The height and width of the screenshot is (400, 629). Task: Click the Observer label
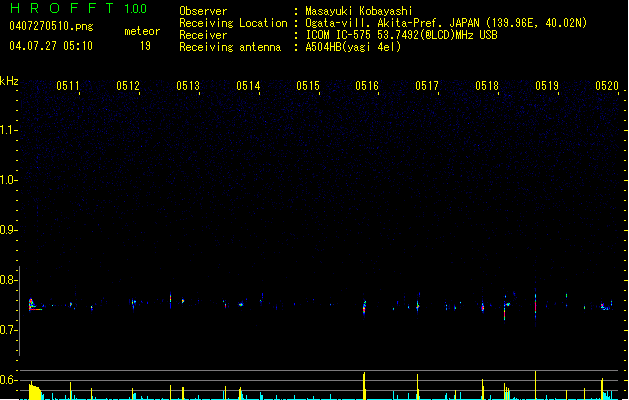[203, 11]
